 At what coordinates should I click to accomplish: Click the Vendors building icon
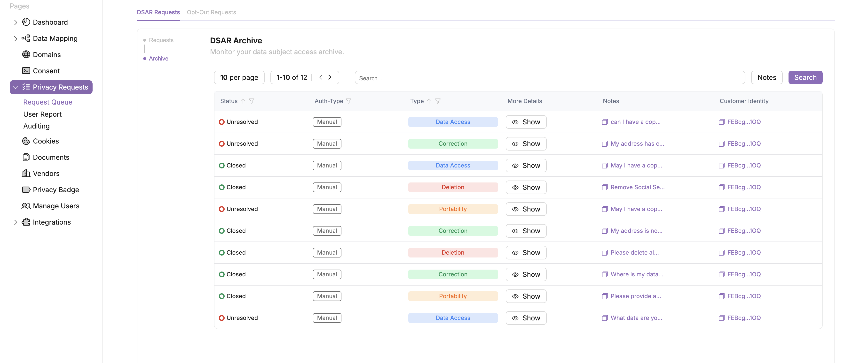[x=26, y=173]
